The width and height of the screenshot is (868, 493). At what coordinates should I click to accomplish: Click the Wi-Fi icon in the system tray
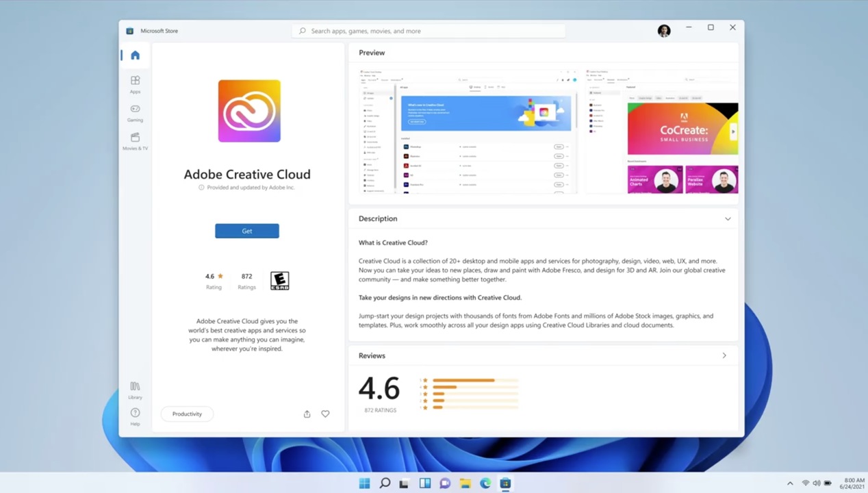pyautogui.click(x=806, y=483)
